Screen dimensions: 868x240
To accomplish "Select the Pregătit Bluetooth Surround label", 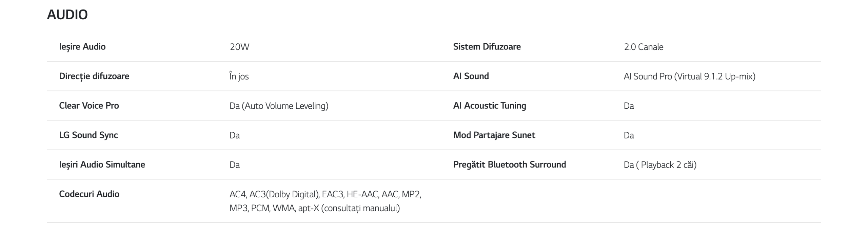I will click(x=510, y=165).
